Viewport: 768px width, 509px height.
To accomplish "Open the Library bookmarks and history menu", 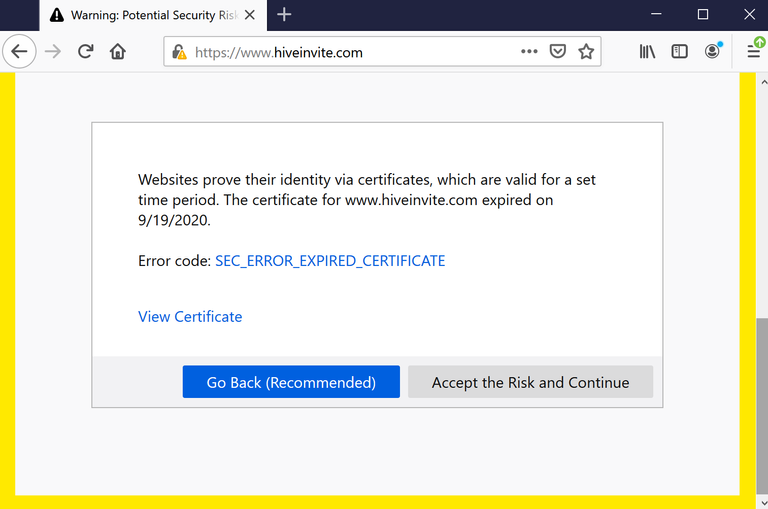I will [x=647, y=51].
